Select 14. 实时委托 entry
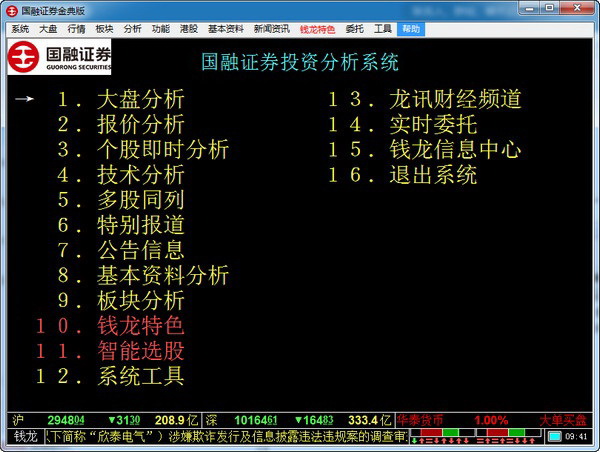Viewport: 600px width, 452px height. (403, 124)
